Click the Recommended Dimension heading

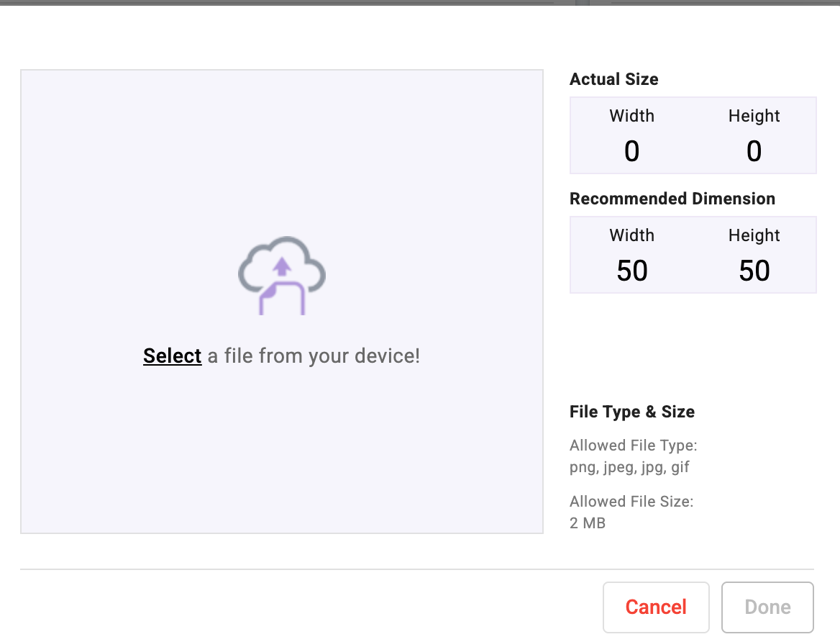(672, 199)
